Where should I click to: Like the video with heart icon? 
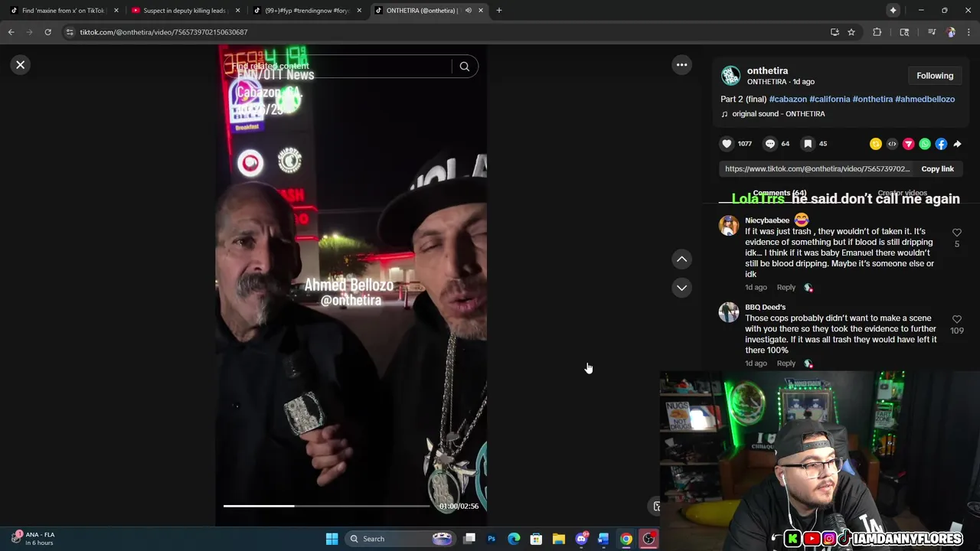point(727,144)
